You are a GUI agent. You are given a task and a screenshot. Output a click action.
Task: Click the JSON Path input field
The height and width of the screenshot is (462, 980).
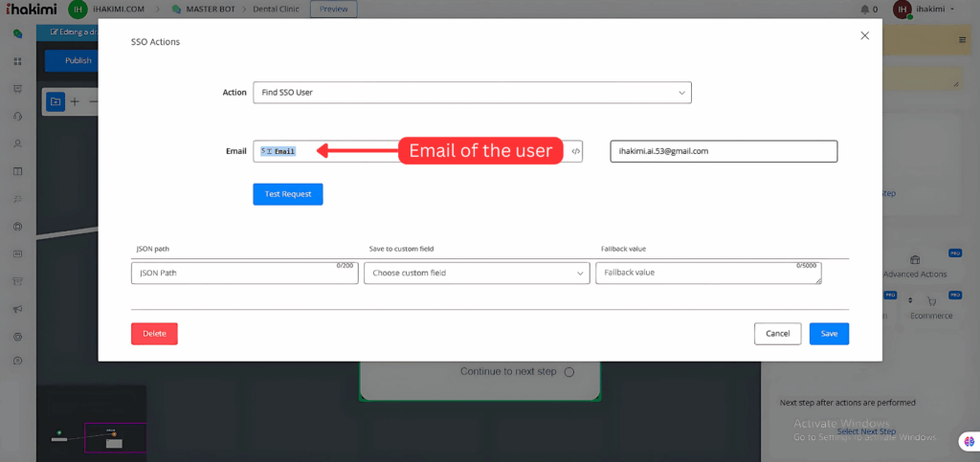pos(244,274)
